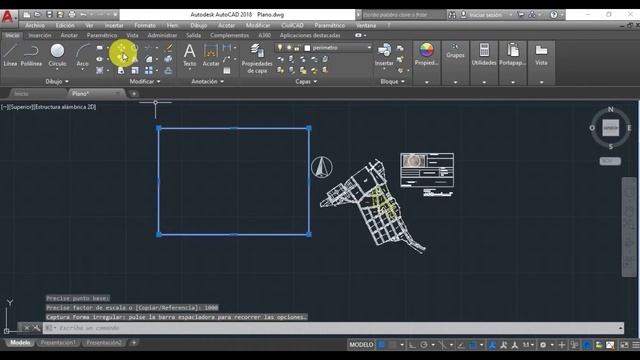Add a new drawing tab

(x=133, y=93)
